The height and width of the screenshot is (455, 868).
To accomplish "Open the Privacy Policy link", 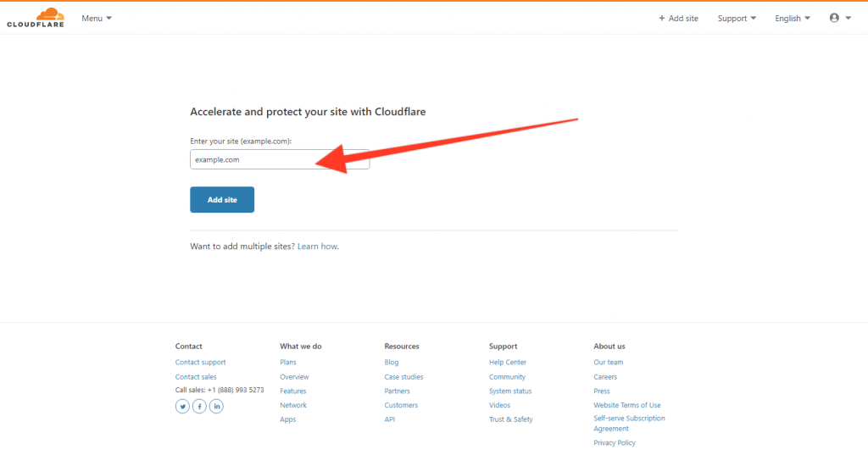I will pos(615,443).
